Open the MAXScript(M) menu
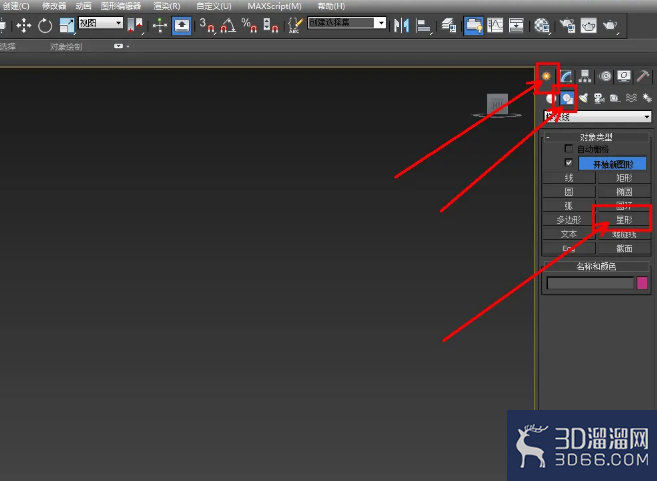This screenshot has width=657, height=481. pyautogui.click(x=274, y=6)
